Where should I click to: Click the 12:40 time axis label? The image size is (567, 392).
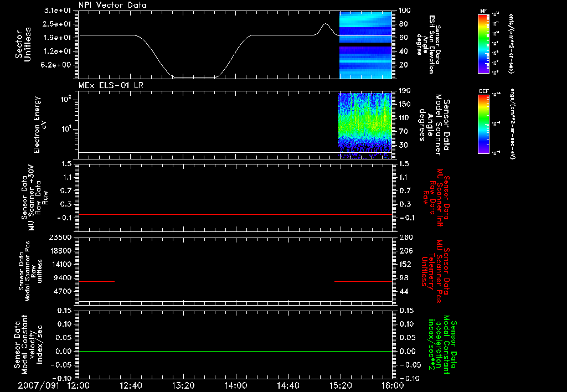coord(131,386)
